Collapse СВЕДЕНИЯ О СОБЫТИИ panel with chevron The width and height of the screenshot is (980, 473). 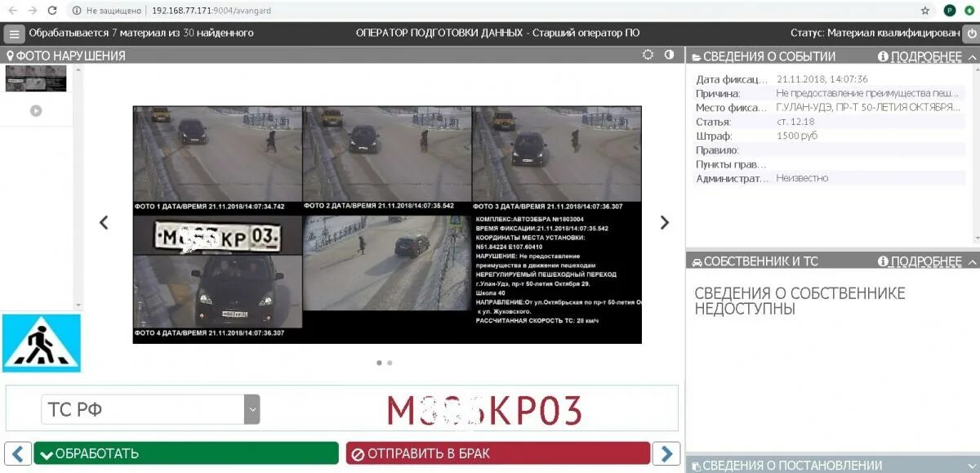coord(970,56)
